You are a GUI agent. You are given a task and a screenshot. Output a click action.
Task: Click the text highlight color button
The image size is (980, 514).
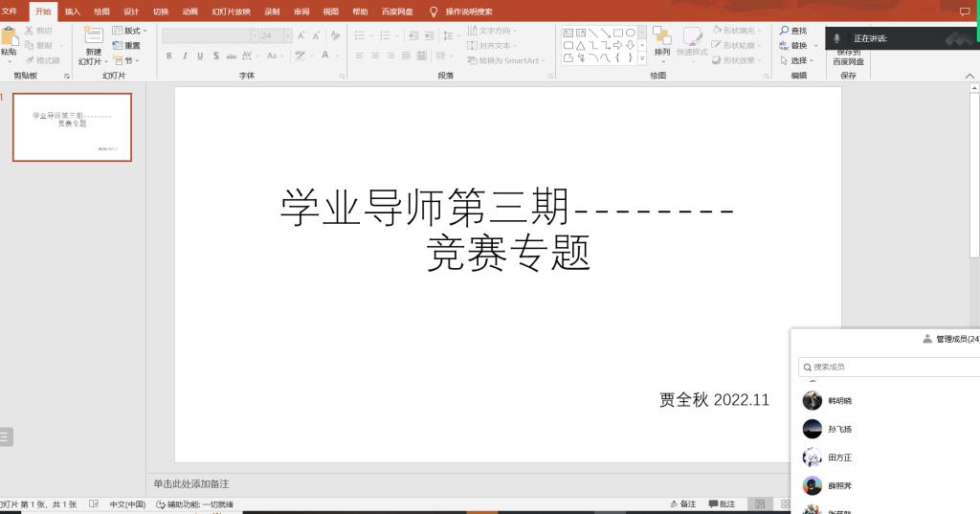(300, 56)
